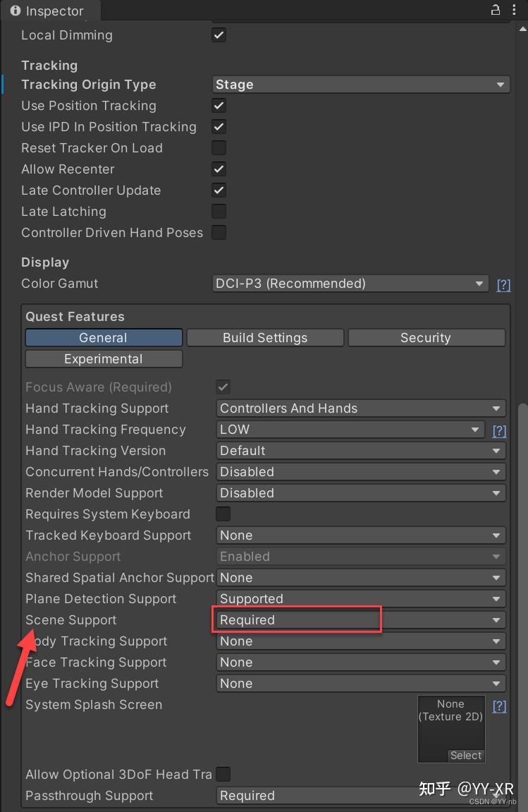Viewport: 528px width, 812px height.
Task: Click the help icon next to Color Gamut
Action: point(503,284)
